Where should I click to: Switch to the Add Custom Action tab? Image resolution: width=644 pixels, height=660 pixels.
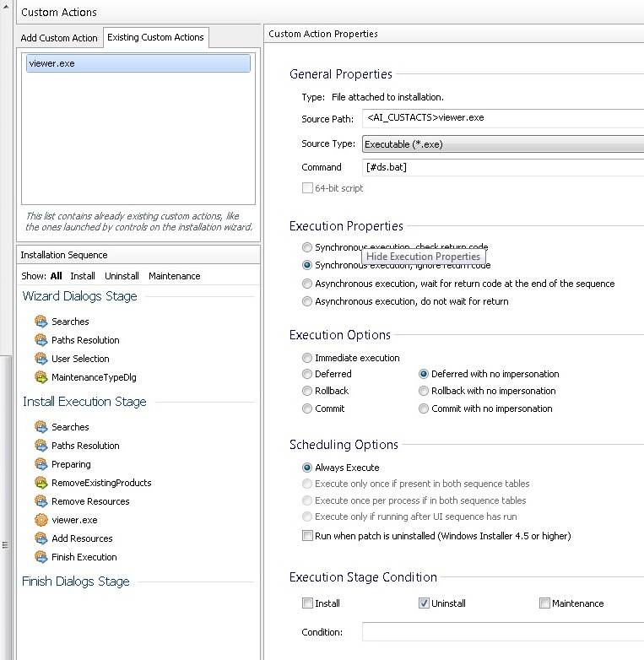(x=59, y=38)
